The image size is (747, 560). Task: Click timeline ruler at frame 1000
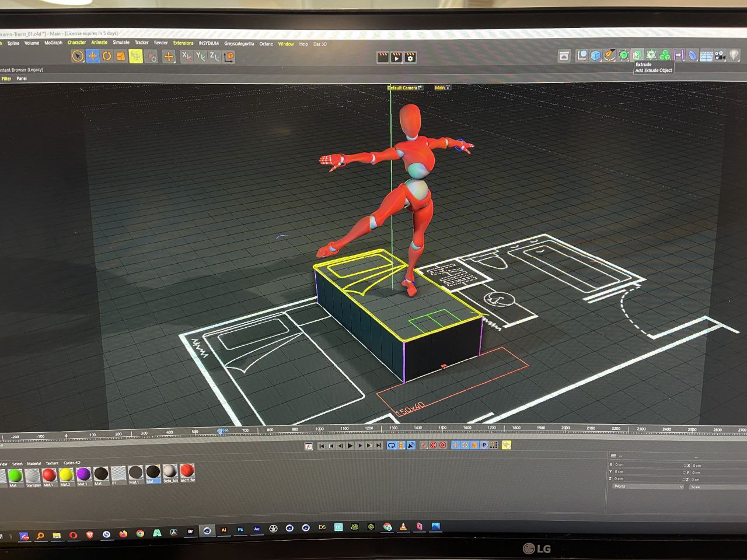(x=319, y=430)
